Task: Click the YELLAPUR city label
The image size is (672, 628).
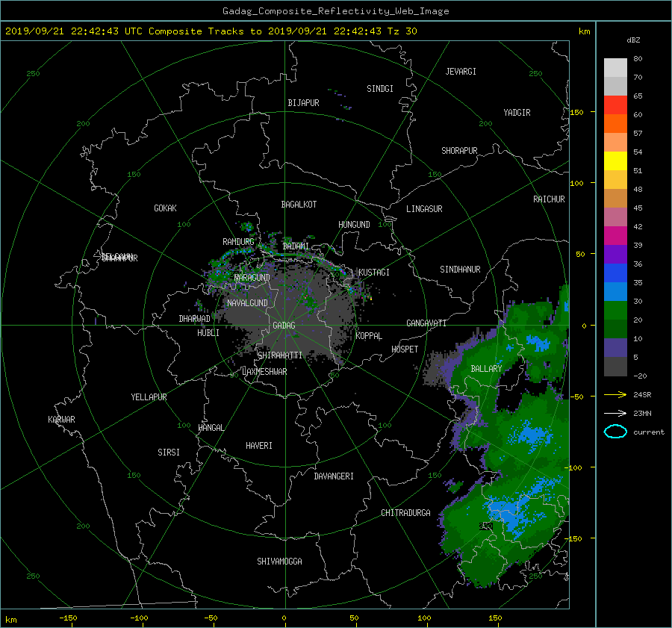Action: 149,397
